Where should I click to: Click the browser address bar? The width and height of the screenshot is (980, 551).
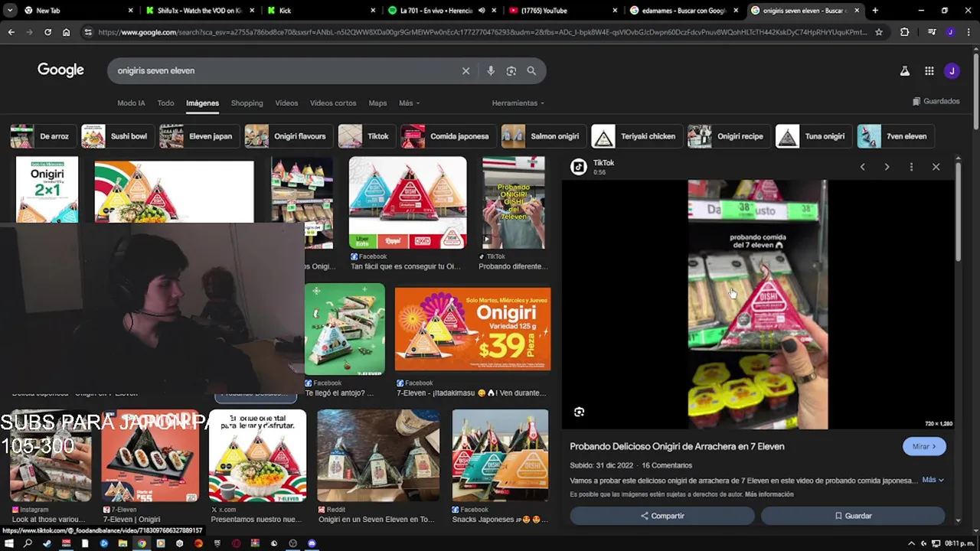coord(482,32)
